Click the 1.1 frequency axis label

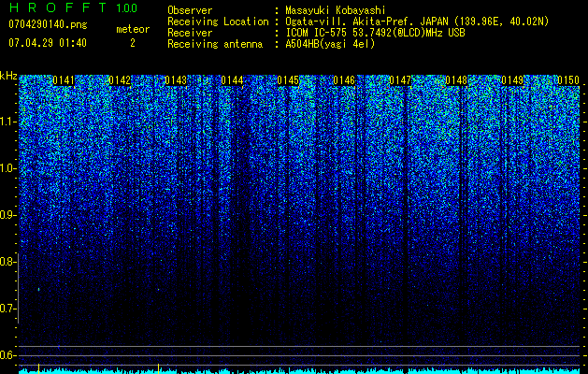coord(7,122)
